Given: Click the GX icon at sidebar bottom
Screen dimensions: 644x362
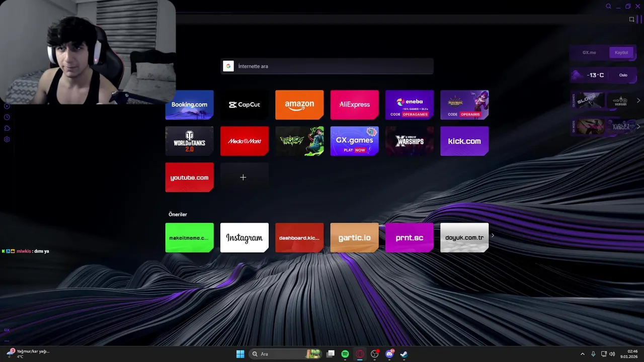Looking at the screenshot, I should point(7,330).
